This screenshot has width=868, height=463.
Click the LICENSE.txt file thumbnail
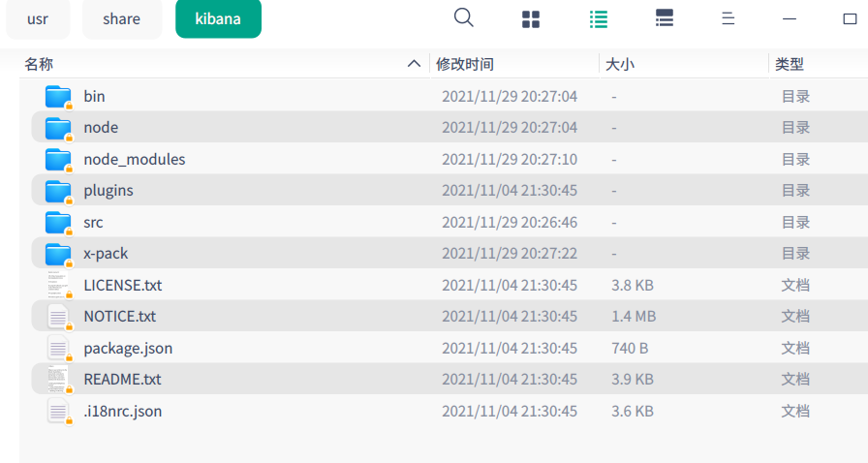(x=59, y=285)
